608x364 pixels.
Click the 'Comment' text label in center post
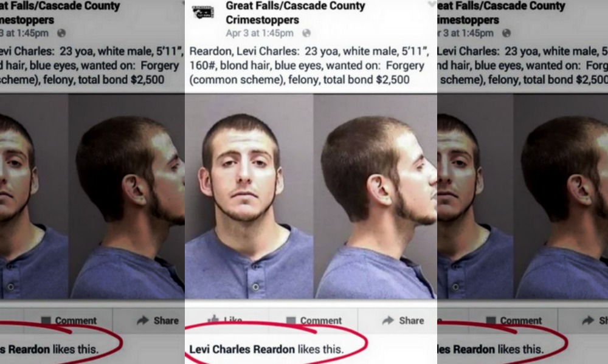point(320,321)
